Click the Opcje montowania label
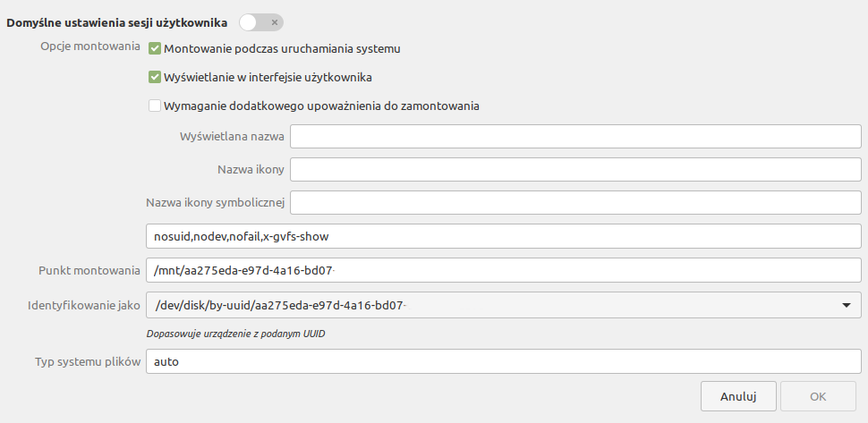868x423 pixels. pos(90,47)
